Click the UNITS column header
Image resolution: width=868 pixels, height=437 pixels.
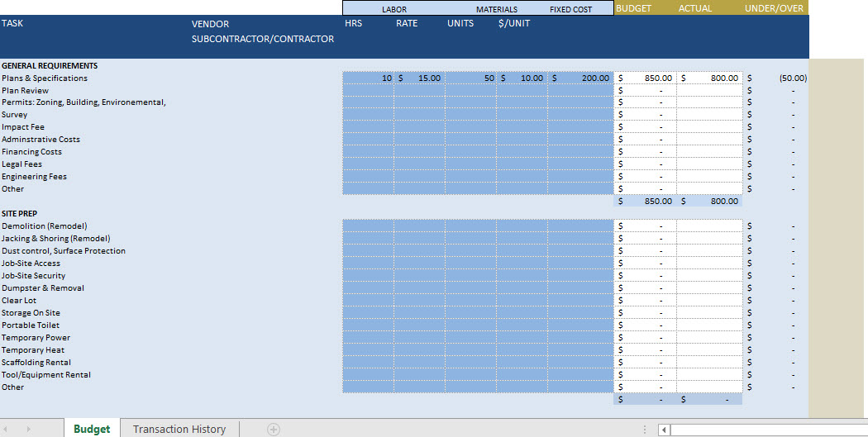pyautogui.click(x=460, y=23)
